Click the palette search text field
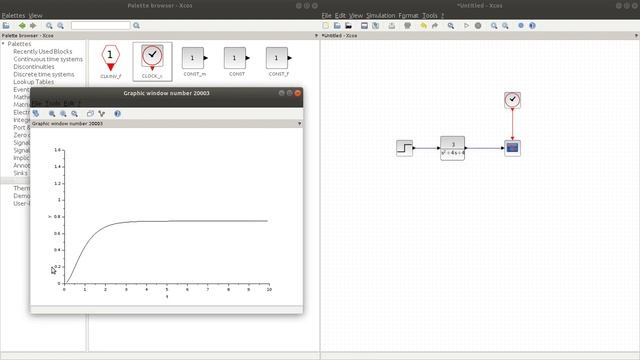The height and width of the screenshot is (360, 640). (x=100, y=26)
